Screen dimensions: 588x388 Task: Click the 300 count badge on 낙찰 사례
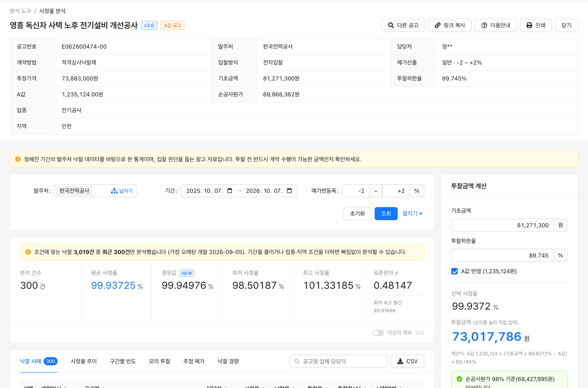click(x=51, y=361)
